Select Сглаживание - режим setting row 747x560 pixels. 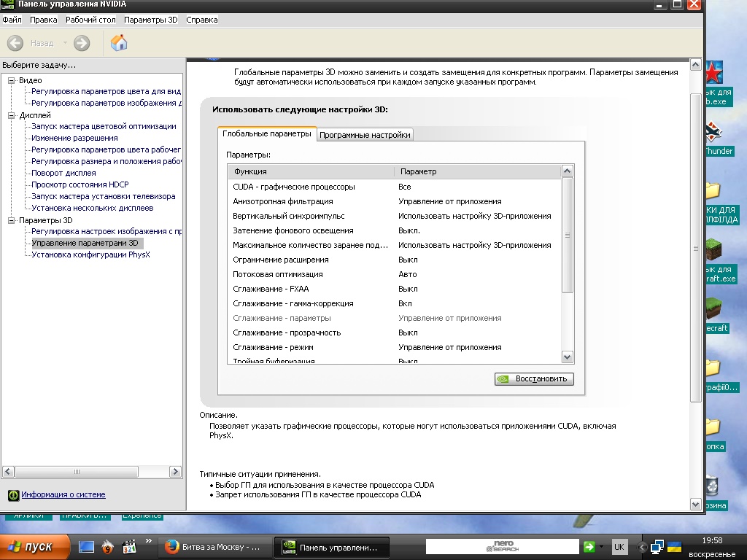tap(395, 347)
